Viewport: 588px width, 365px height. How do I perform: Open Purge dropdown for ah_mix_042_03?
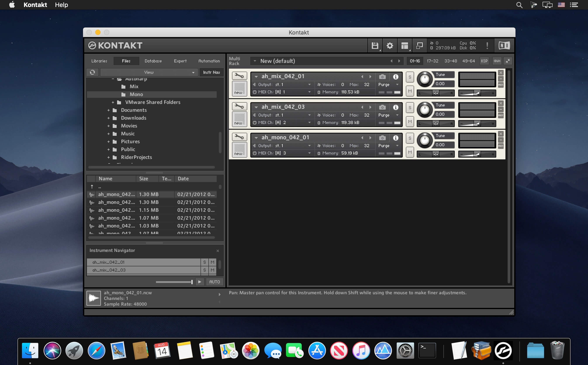tap(397, 115)
